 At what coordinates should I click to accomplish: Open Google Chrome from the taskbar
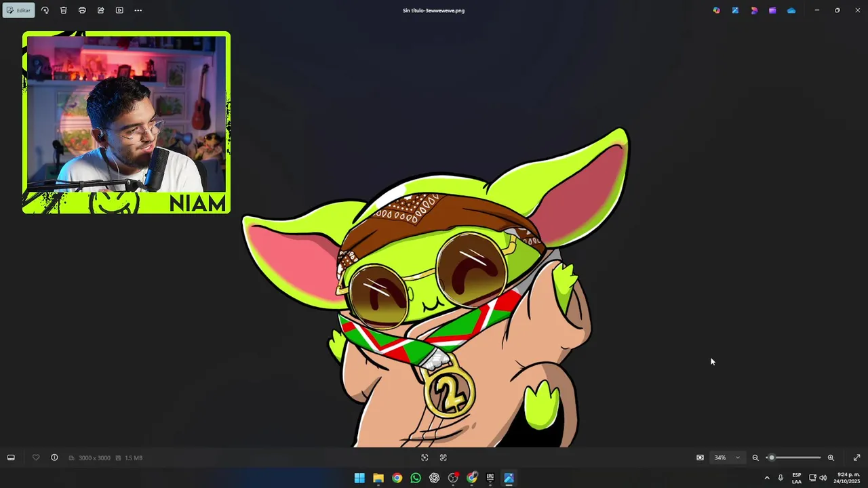(x=397, y=478)
